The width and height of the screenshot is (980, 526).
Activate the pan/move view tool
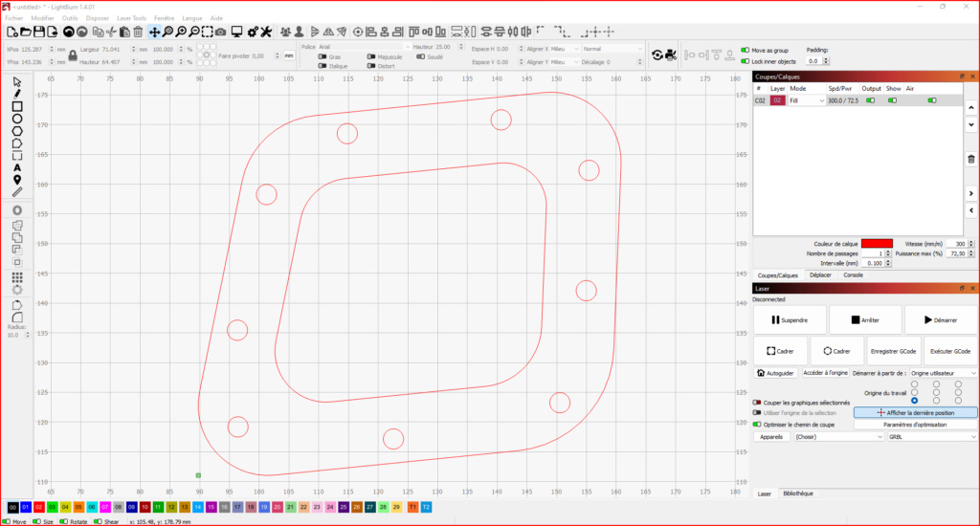[154, 32]
